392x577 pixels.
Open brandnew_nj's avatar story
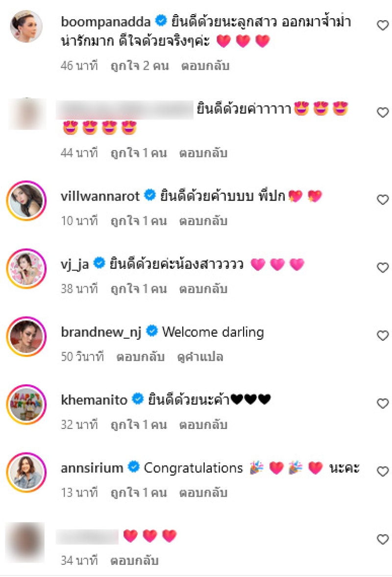tap(26, 336)
